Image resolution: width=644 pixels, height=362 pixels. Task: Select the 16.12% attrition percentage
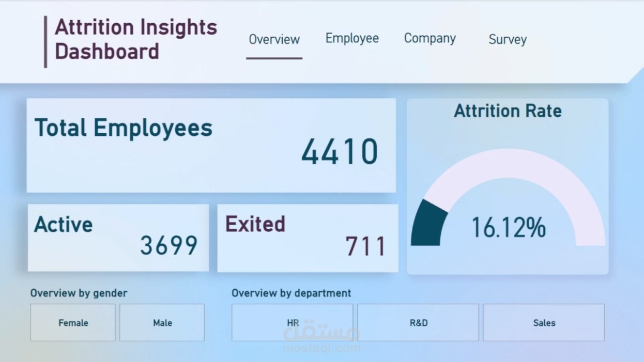509,227
